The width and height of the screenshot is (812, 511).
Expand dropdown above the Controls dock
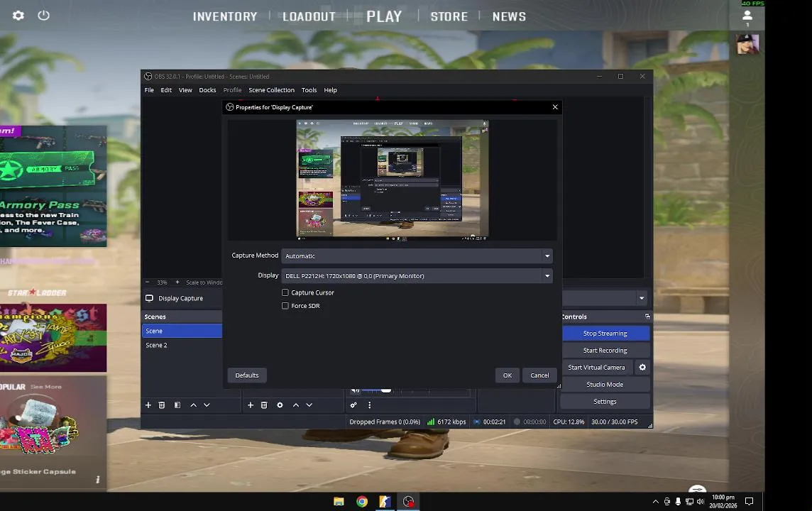pos(642,298)
